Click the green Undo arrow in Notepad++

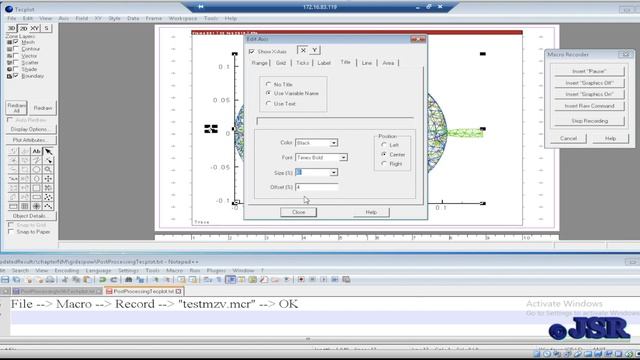click(x=102, y=280)
